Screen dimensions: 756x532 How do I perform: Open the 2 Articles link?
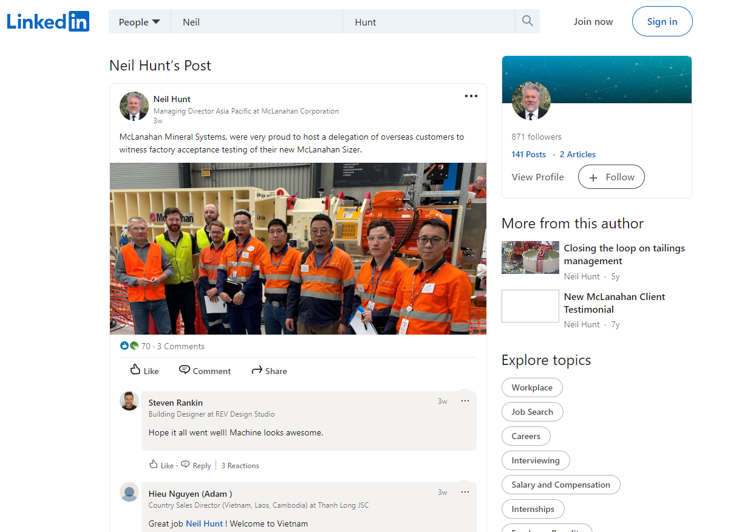point(577,154)
